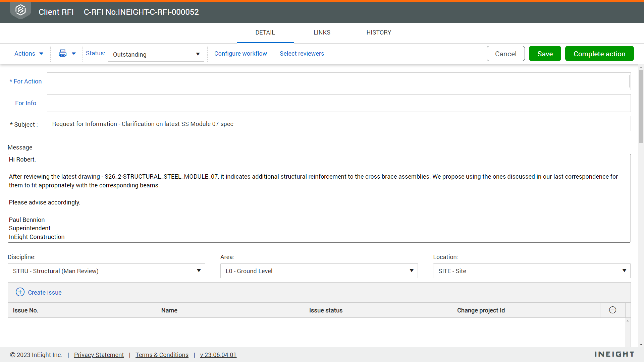Click inside the For Action input field
This screenshot has height=362, width=644.
pyautogui.click(x=339, y=81)
